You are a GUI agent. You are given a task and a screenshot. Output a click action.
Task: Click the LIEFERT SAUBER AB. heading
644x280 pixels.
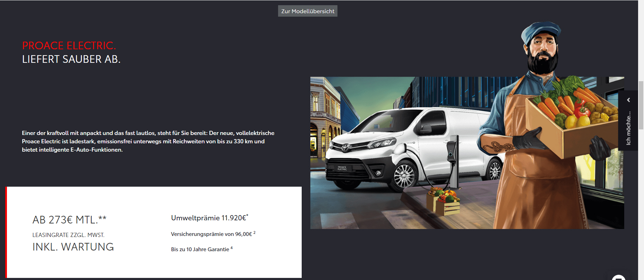[x=71, y=59]
